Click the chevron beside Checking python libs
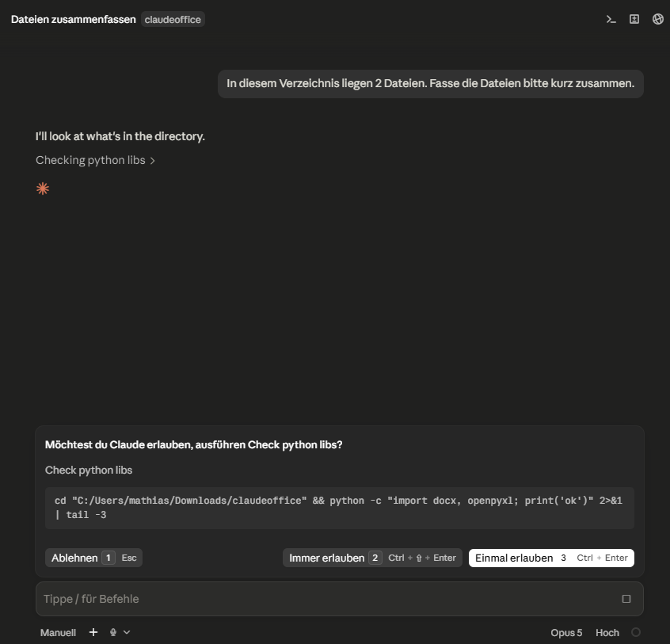The image size is (670, 644). (153, 161)
